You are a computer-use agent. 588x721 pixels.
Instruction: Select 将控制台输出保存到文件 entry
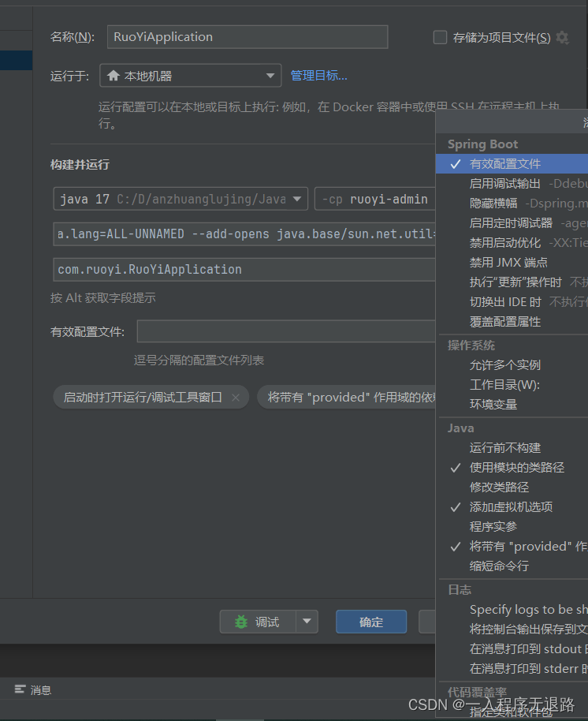512,629
